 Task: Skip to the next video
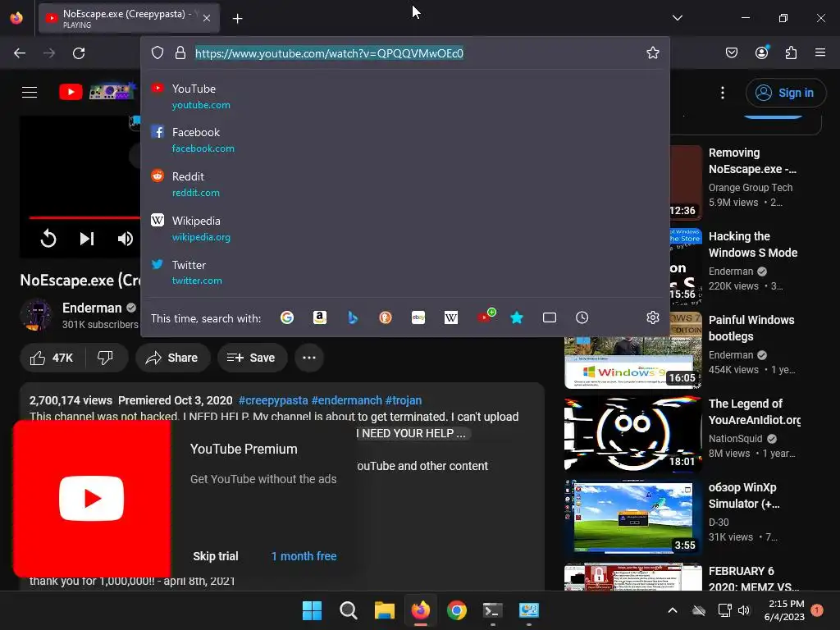tap(87, 239)
